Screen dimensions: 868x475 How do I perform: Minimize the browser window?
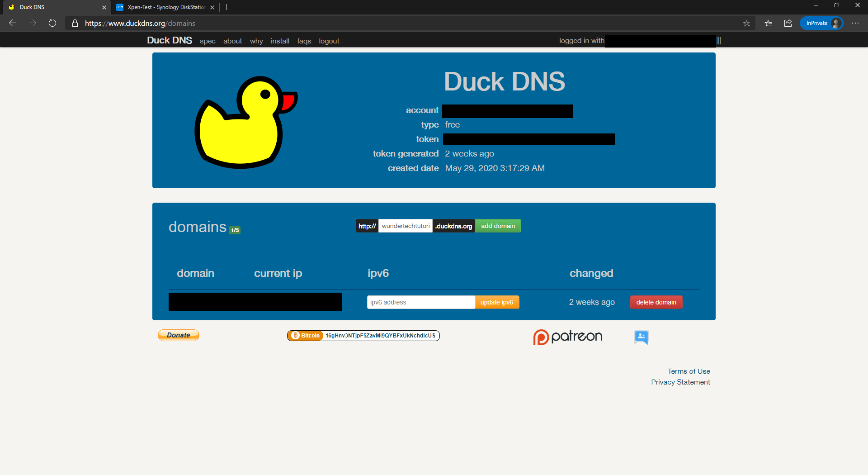(x=816, y=5)
